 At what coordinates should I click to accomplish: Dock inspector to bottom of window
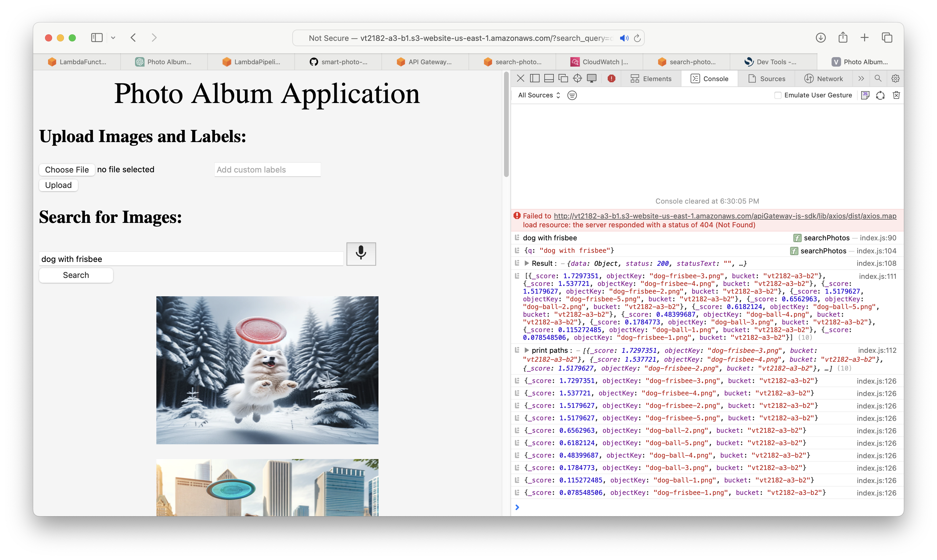tap(549, 78)
